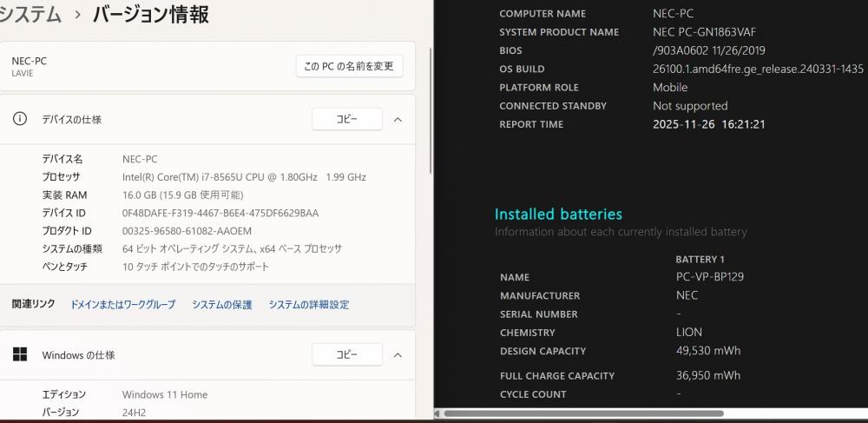The height and width of the screenshot is (423, 868).
Task: Click the battery report horizontal scrollbar thumb
Action: pos(584,413)
